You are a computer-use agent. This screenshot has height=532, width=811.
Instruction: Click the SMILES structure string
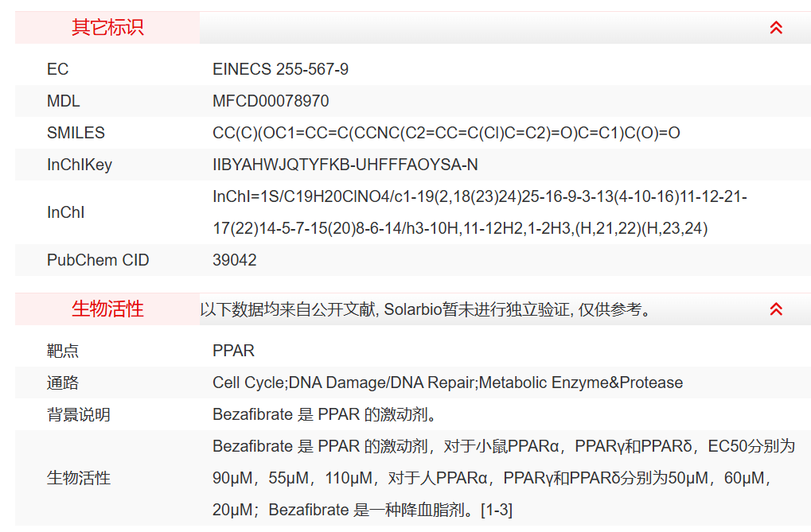(446, 133)
